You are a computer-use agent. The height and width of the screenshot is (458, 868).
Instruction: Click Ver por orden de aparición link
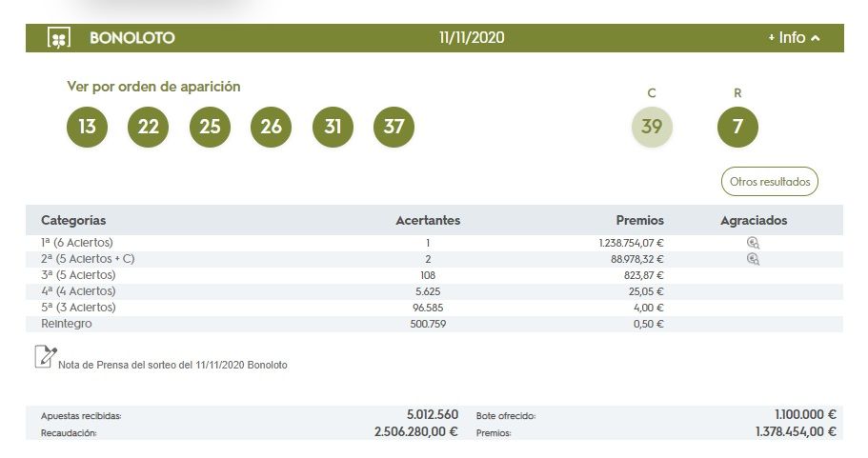tap(154, 87)
